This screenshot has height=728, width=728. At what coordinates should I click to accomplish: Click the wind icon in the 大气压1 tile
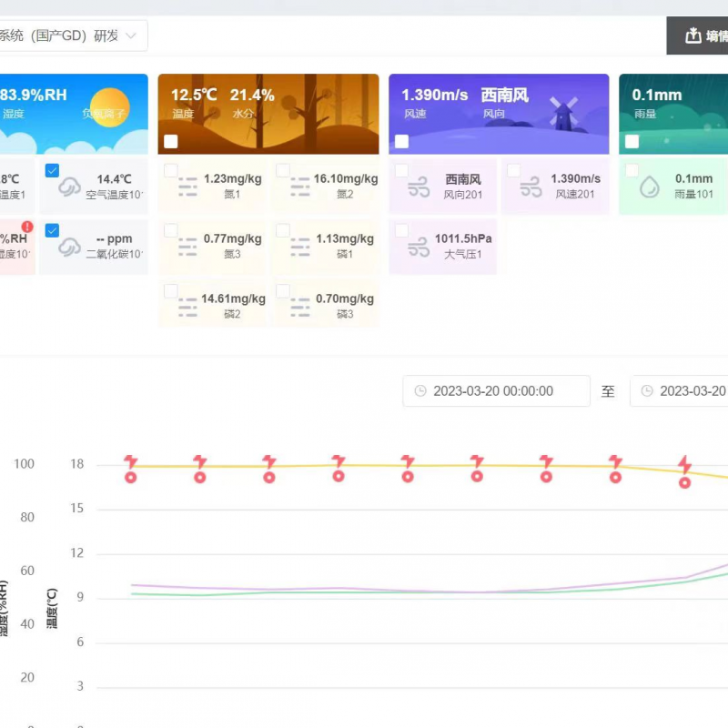pos(419,247)
